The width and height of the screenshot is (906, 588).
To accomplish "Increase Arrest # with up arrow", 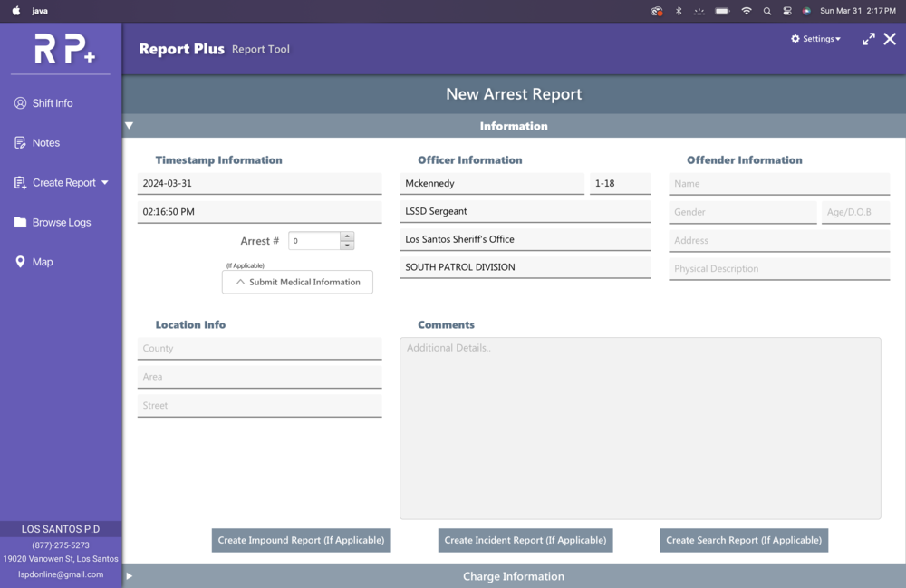I will [x=347, y=236].
